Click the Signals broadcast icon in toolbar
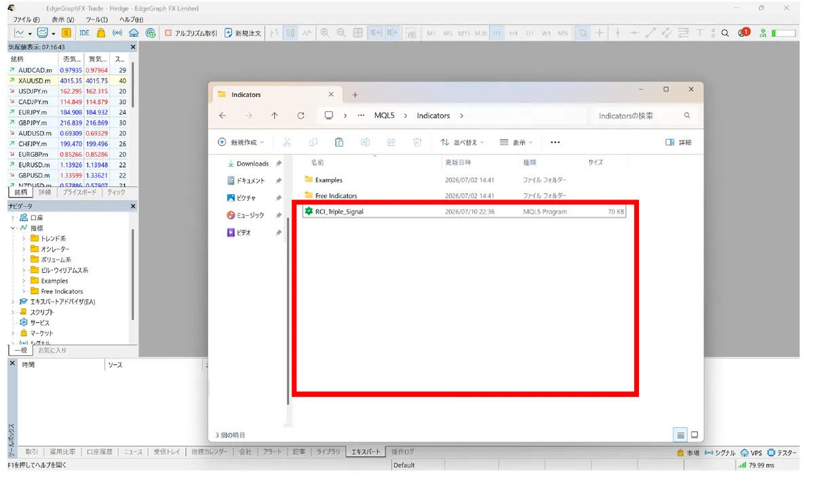 click(x=117, y=33)
